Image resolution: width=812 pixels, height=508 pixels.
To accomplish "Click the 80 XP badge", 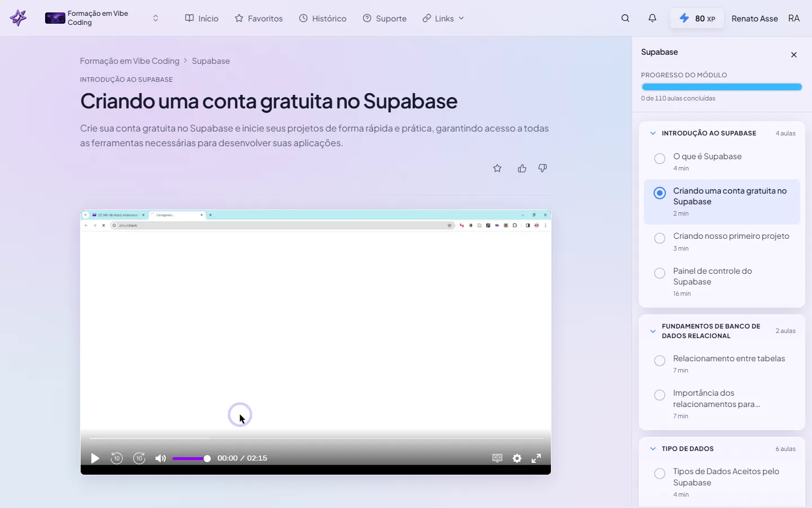I will [x=697, y=18].
